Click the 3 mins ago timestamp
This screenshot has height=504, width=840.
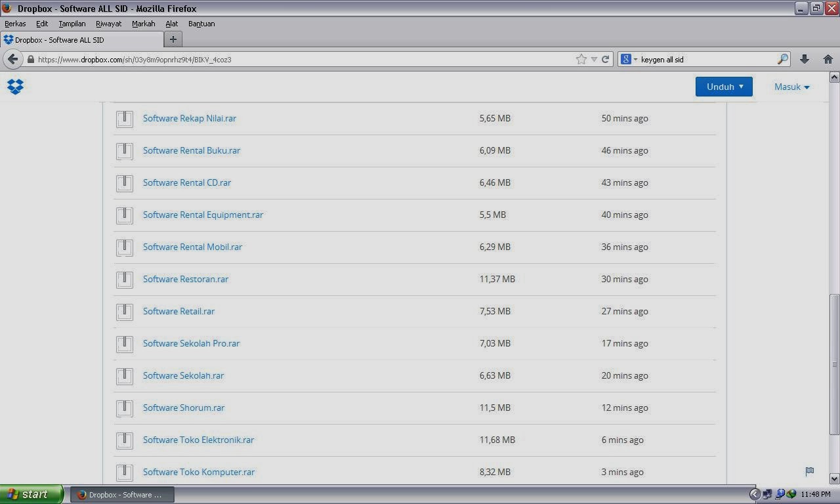(622, 472)
